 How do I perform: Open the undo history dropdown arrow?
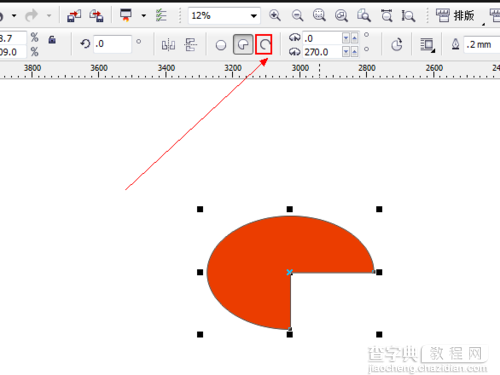pos(14,16)
